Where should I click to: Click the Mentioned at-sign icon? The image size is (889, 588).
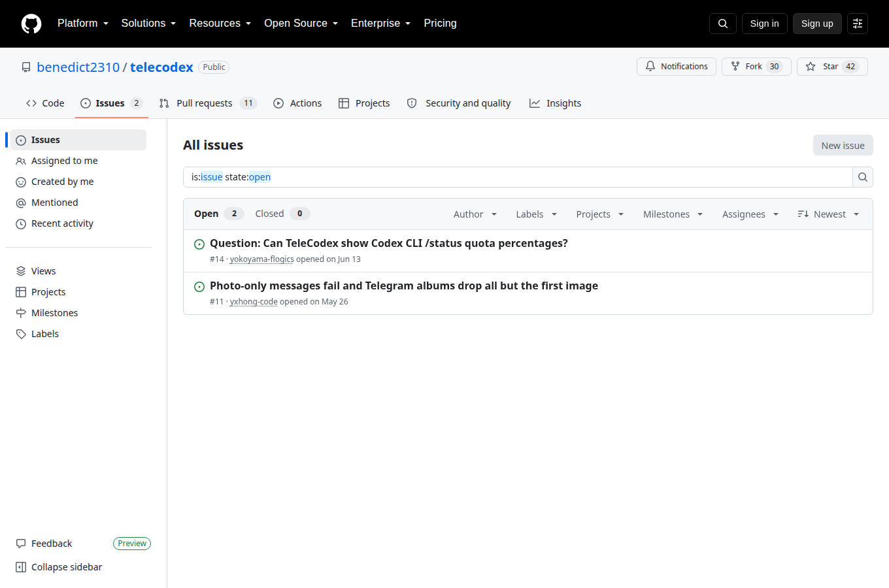click(x=21, y=203)
